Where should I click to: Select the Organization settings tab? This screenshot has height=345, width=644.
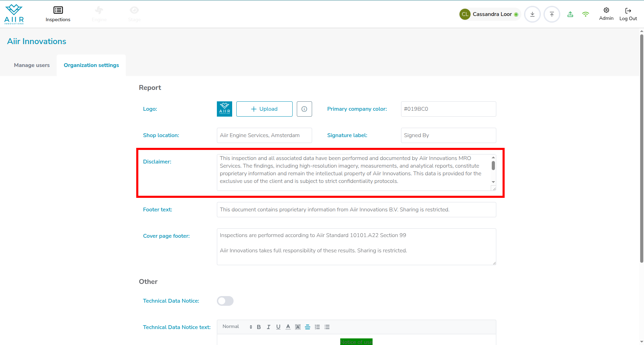point(91,65)
